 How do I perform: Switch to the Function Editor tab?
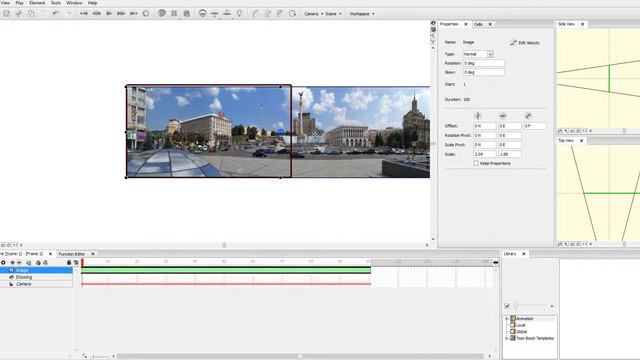point(72,254)
